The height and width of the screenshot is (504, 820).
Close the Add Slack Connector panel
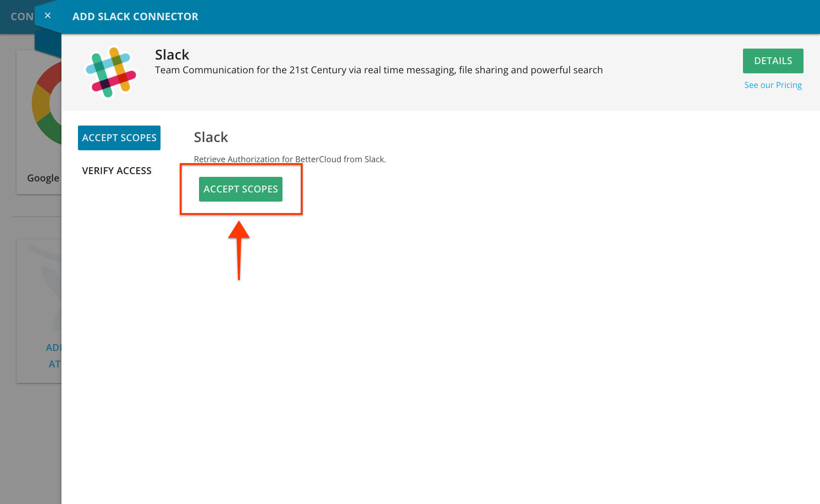tap(48, 16)
